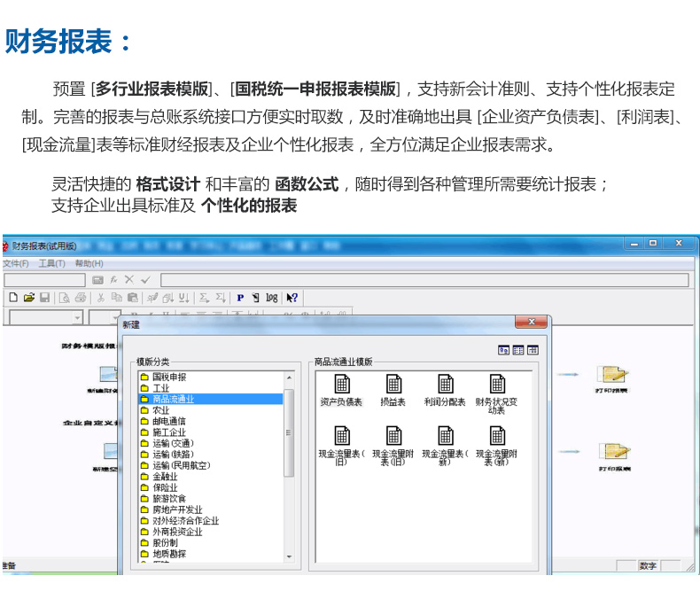Click the category list scroll-up arrow

(289, 377)
